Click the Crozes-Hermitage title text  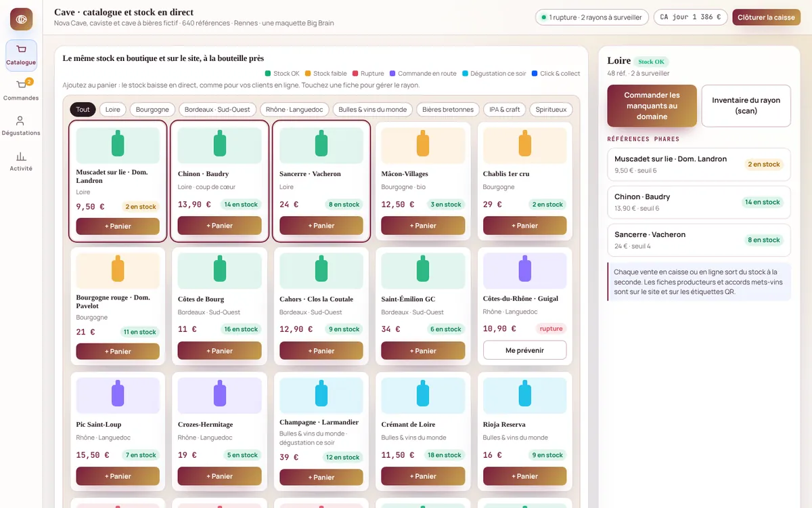tap(206, 425)
